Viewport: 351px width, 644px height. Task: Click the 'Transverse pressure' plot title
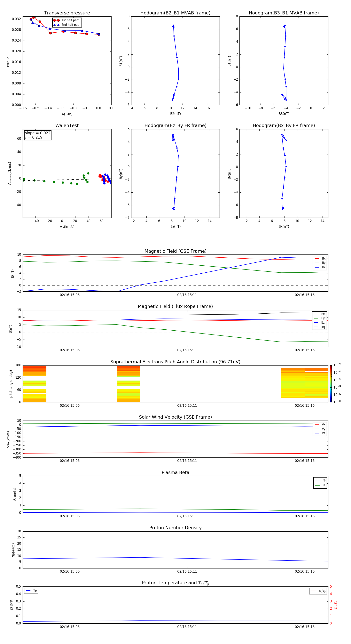click(x=67, y=13)
